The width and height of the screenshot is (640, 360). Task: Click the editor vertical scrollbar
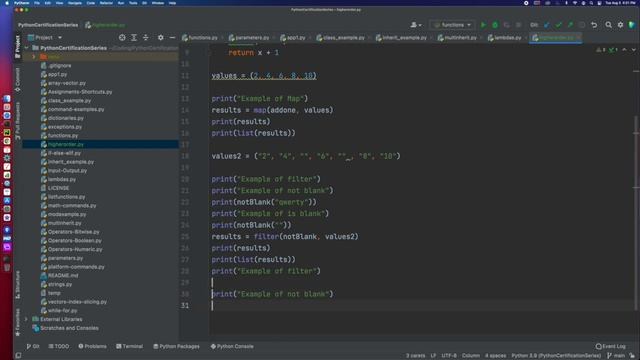point(636,212)
